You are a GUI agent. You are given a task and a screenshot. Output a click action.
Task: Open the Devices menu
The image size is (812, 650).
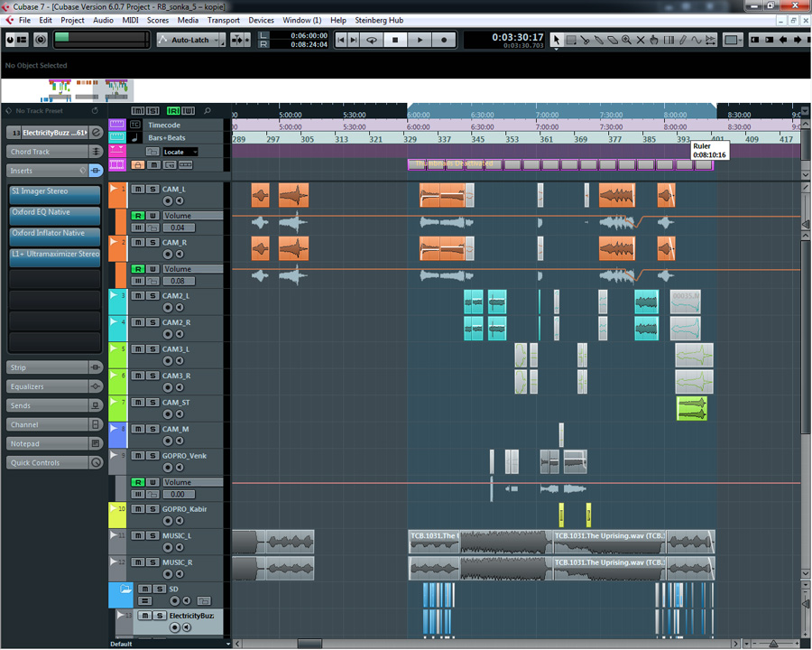click(x=261, y=20)
